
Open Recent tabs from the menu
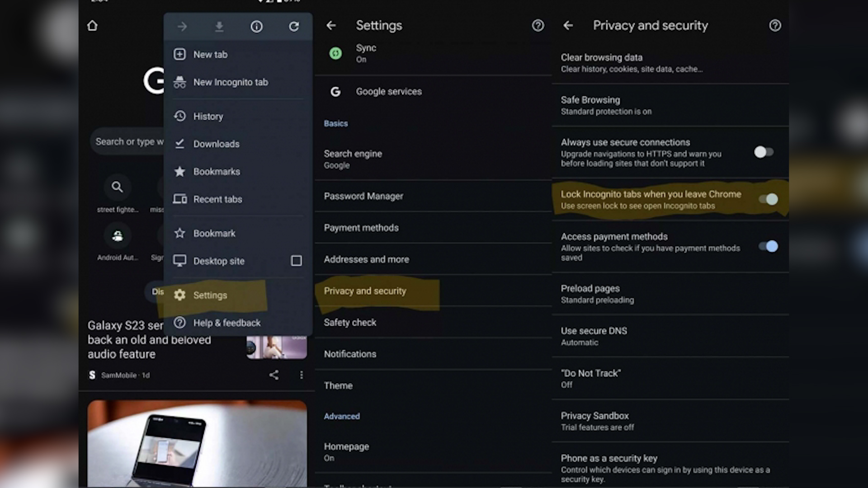coord(238,199)
